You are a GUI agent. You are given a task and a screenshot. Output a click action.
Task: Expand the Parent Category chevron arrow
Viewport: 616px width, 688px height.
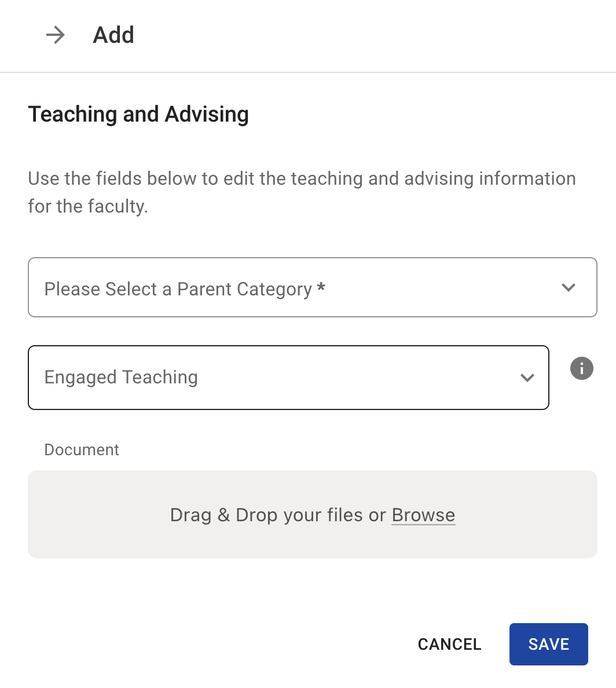[x=569, y=287]
